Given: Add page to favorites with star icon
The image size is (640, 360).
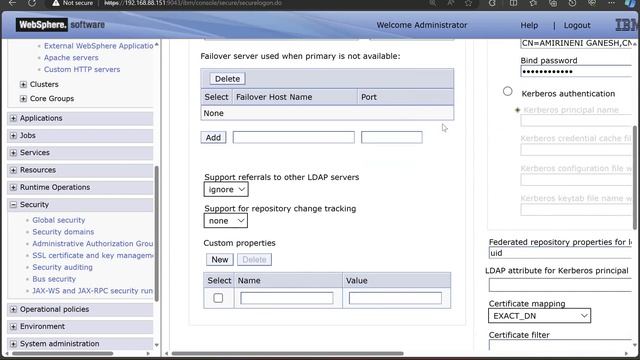Looking at the screenshot, I should pyautogui.click(x=469, y=3).
